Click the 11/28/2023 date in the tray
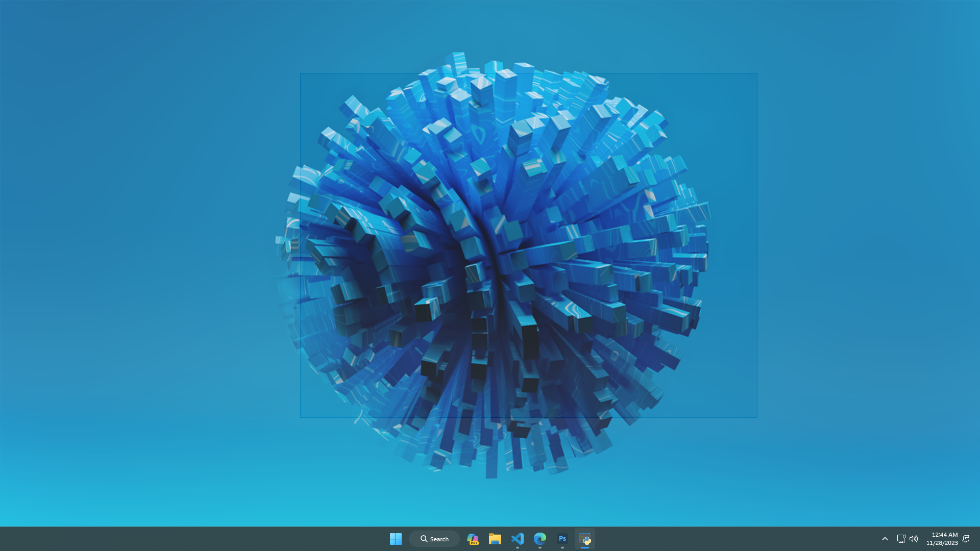The image size is (980, 551). point(942,543)
